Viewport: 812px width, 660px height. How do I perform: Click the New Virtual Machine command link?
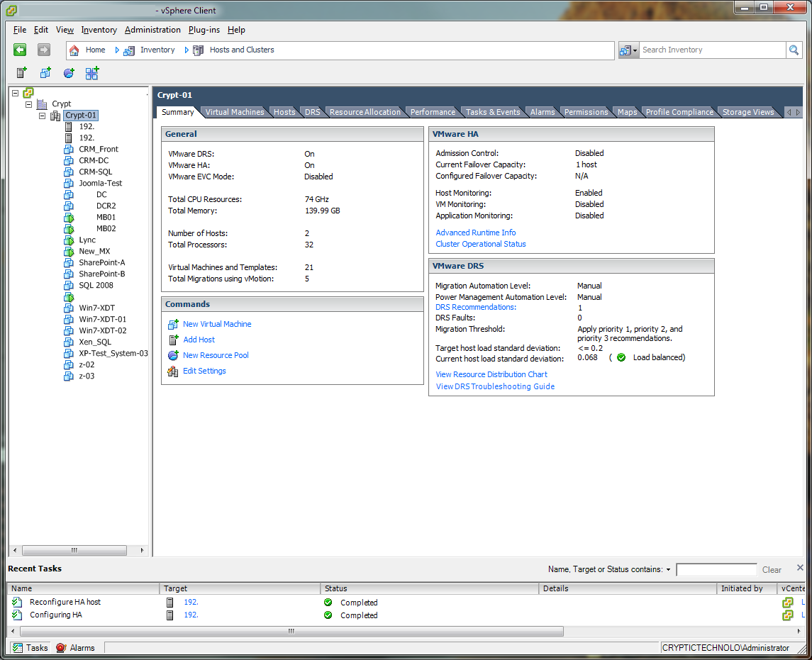click(217, 324)
